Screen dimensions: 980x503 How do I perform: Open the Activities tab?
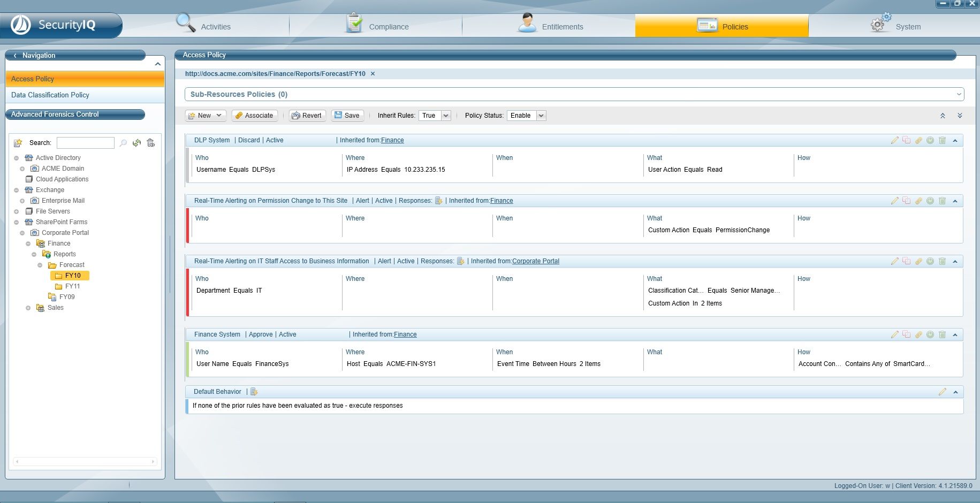click(x=203, y=26)
